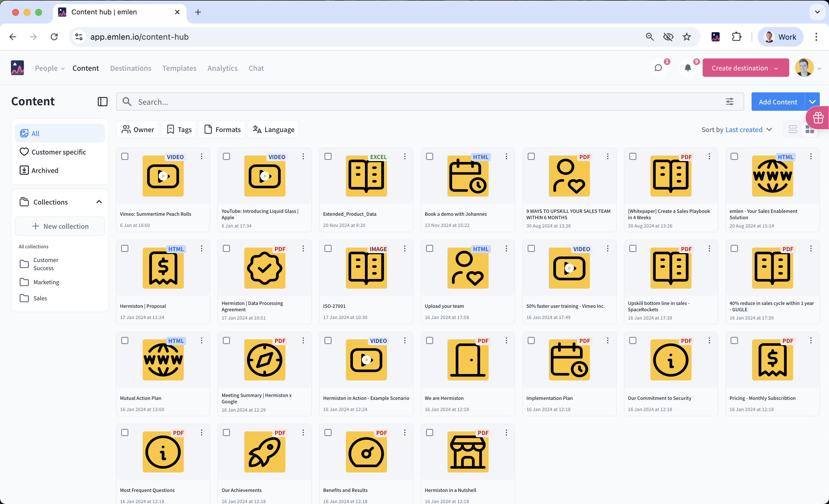Screen dimensions: 829x504
Task: Select Extended_Product_Data checkbox
Action: click(328, 156)
